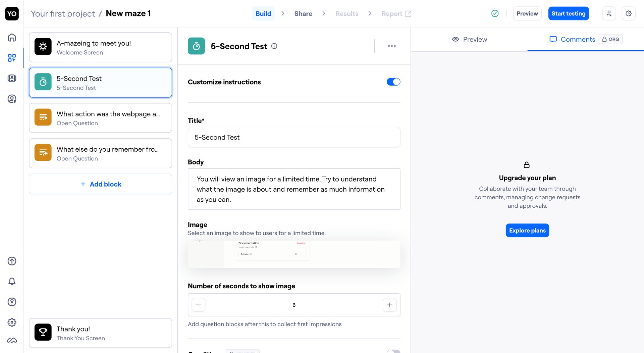Screen dimensions: 644x353
Task: Open the billing icon with the dollar sign
Action: pyautogui.click(x=12, y=99)
